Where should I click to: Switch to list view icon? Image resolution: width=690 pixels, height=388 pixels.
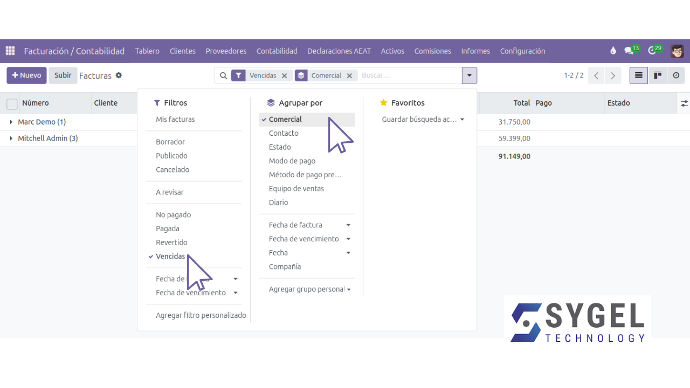click(639, 75)
